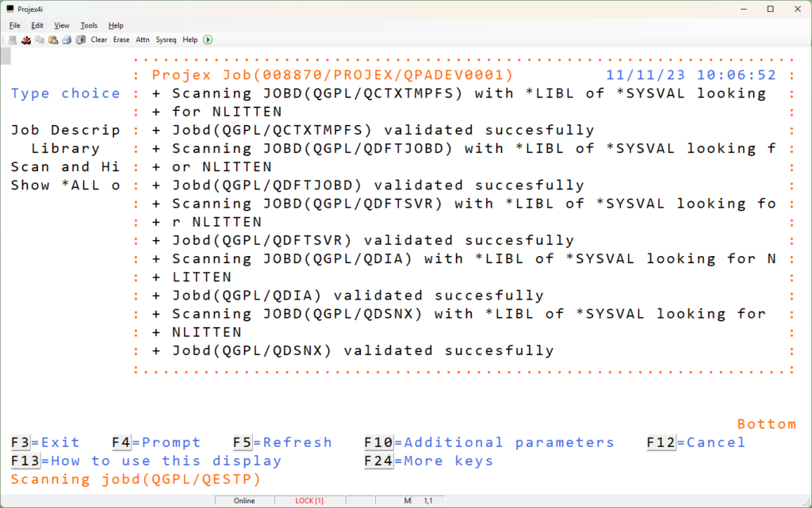The image size is (812, 508).
Task: Click the 'Bottom' indicator text
Action: pyautogui.click(x=767, y=424)
